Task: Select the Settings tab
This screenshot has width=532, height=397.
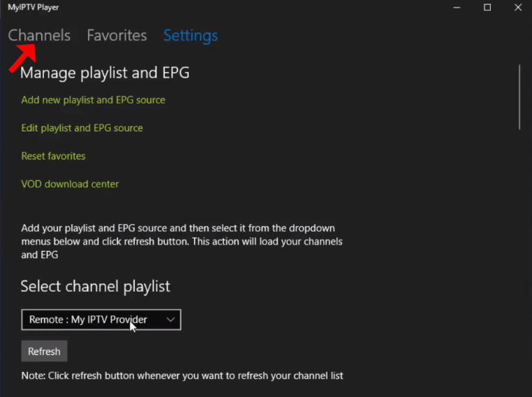Action: (x=190, y=35)
